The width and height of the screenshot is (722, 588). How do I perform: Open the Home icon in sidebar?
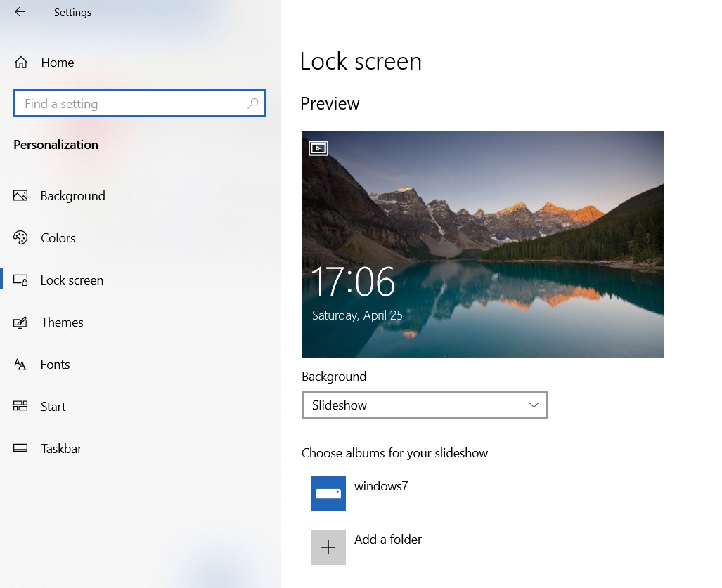(20, 62)
